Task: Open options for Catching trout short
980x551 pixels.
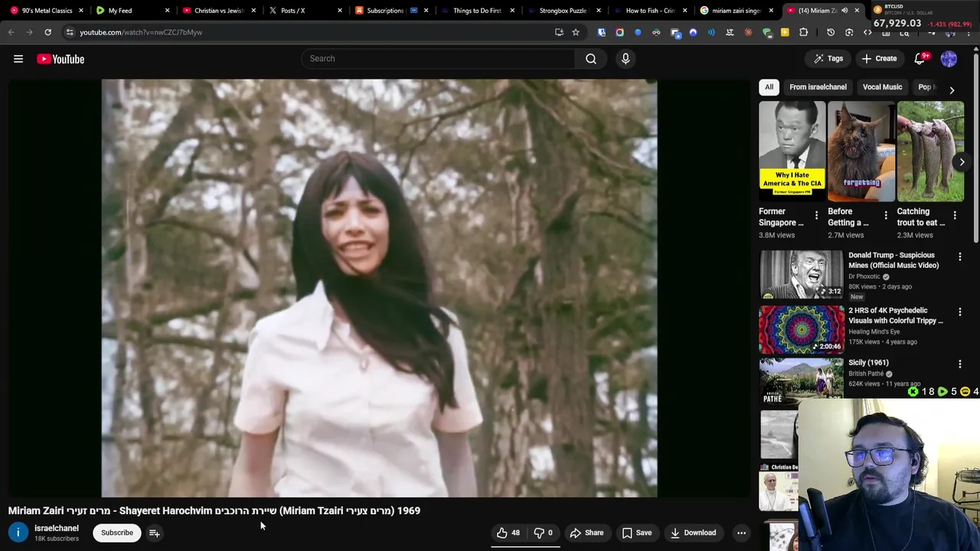Action: [x=955, y=216]
